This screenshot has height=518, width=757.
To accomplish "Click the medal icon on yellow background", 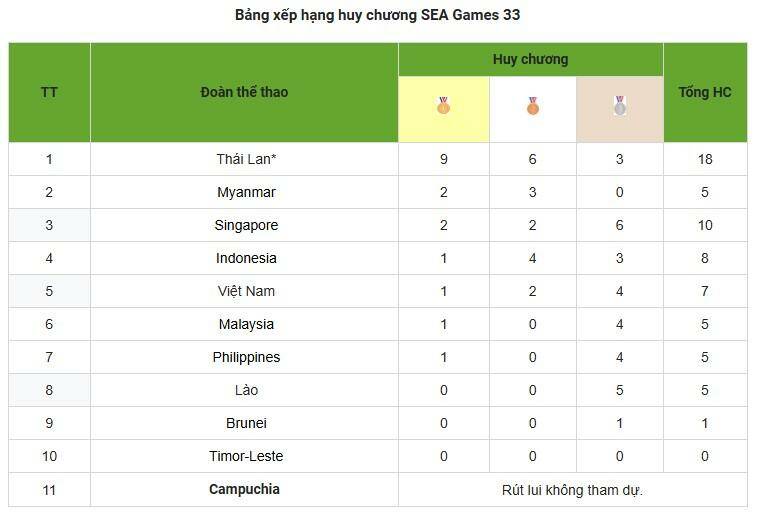I will tap(444, 105).
